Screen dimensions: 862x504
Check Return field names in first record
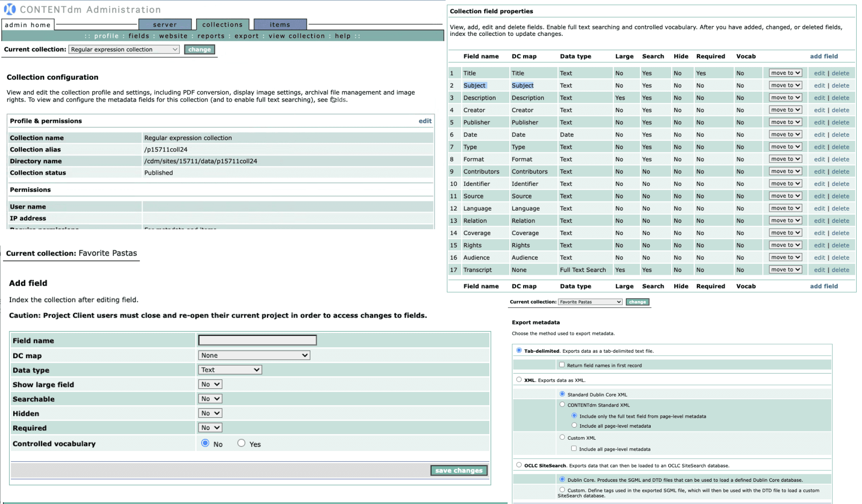point(562,365)
